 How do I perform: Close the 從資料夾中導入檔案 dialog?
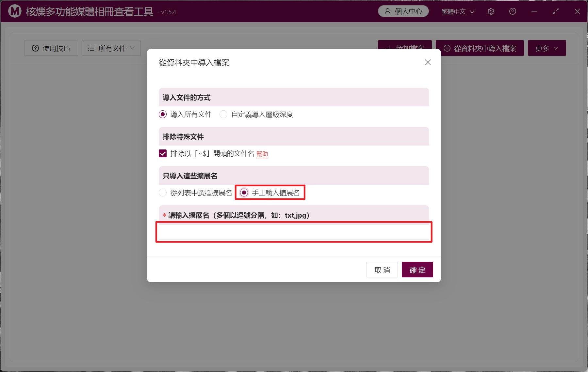[x=428, y=62]
